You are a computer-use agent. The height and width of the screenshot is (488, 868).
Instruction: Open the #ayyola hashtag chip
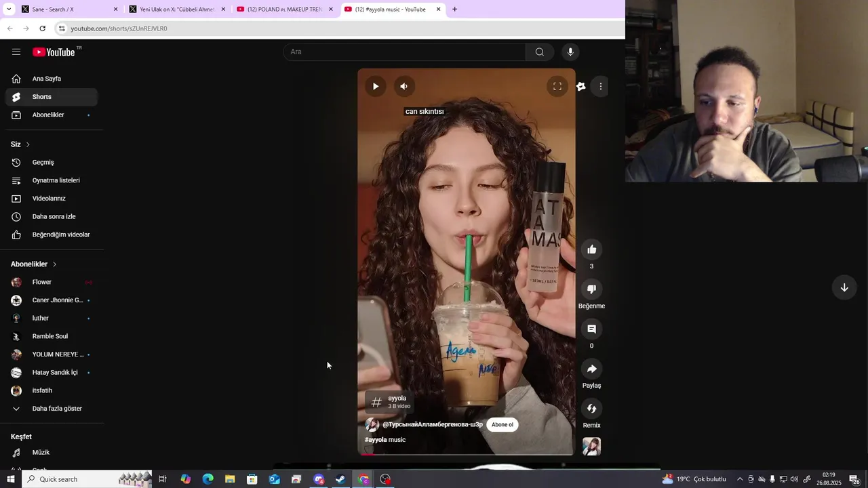tap(390, 402)
